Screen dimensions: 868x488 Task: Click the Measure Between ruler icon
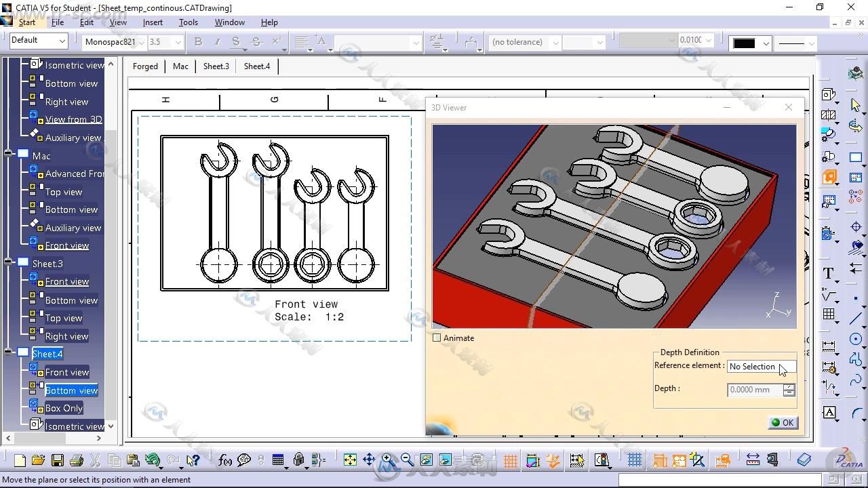tap(753, 460)
